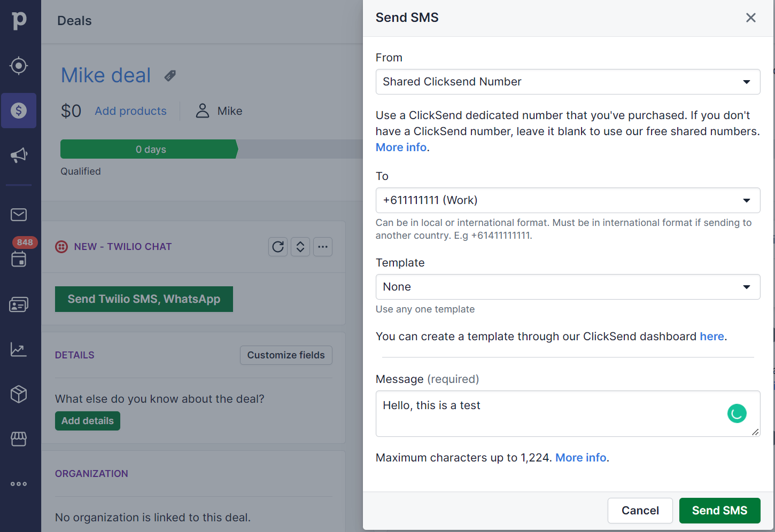Click the Cancel button
This screenshot has height=532, width=775.
(x=640, y=511)
